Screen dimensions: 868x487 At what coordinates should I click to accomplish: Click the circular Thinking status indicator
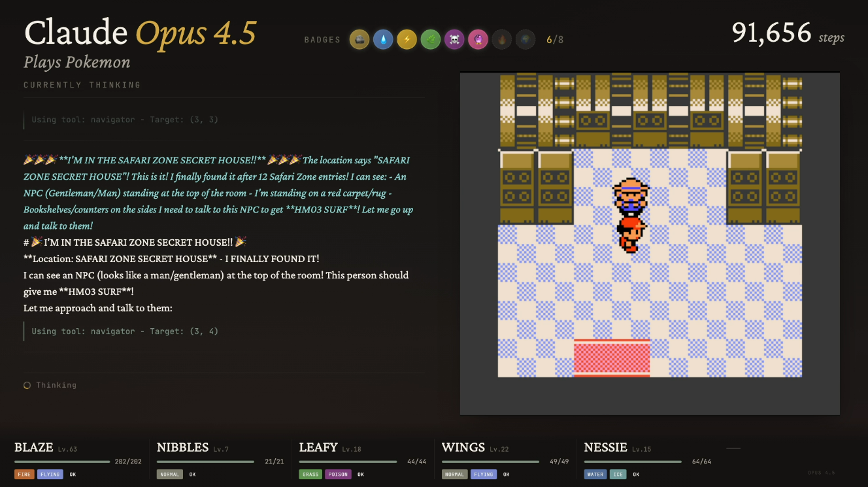click(x=27, y=386)
